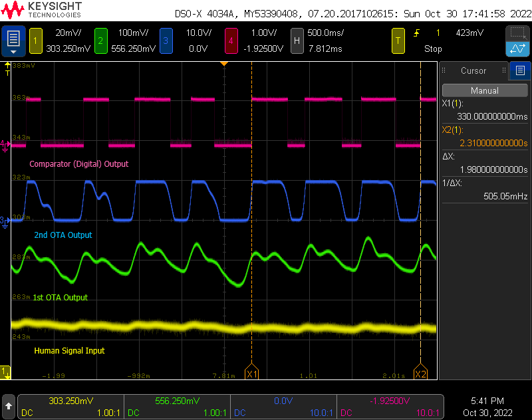Click channel 1 ground marker on left edge
Screen dimensions: 532x420
(x=5, y=371)
